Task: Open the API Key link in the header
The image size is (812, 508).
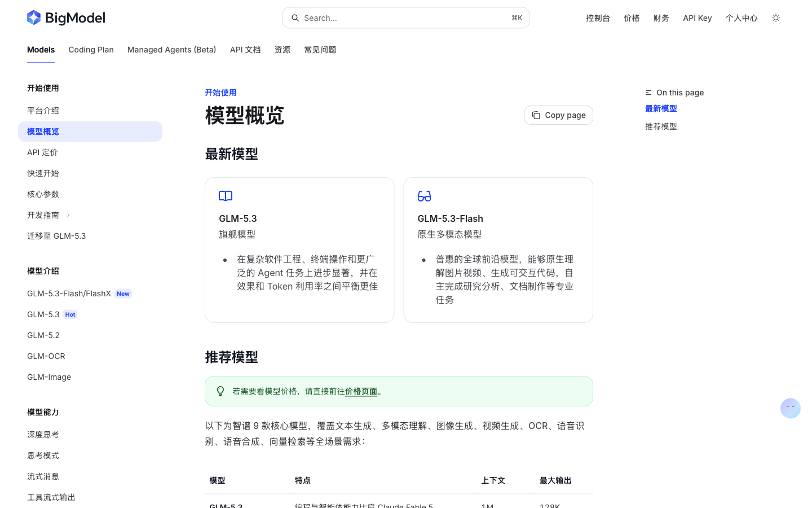Action: [698, 18]
